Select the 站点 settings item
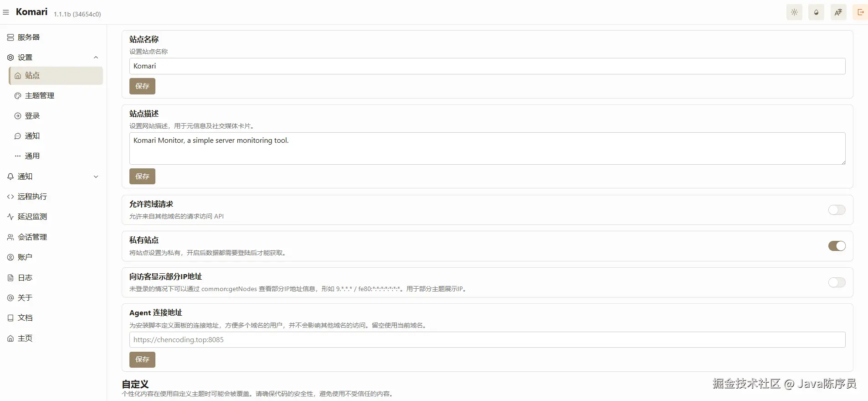This screenshot has width=868, height=401. (56, 76)
